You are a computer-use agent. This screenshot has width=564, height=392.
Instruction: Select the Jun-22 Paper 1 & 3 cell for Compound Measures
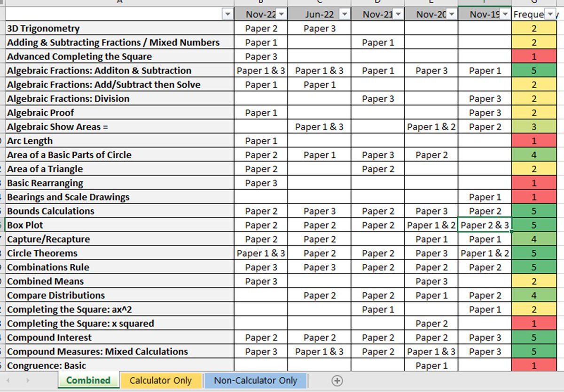(x=319, y=352)
